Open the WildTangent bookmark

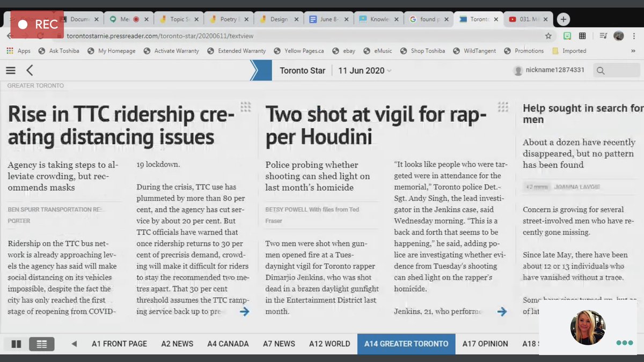click(x=474, y=51)
